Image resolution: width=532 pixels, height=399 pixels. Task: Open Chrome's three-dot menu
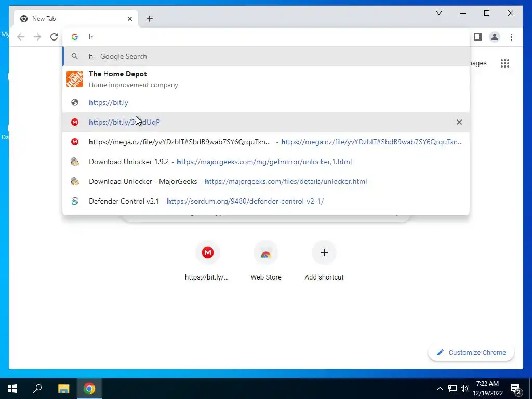click(x=511, y=37)
